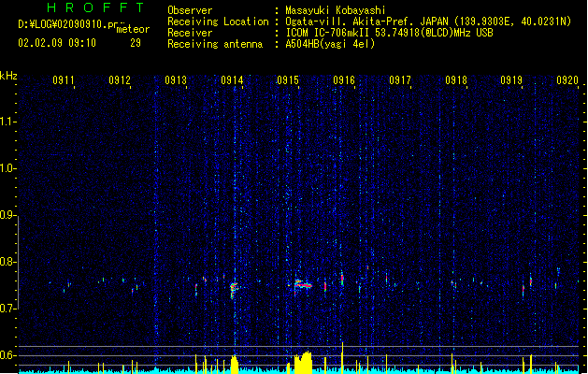This screenshot has height=374, width=588.
Task: Click the 'Receiving Location' label
Action: pyautogui.click(x=218, y=22)
